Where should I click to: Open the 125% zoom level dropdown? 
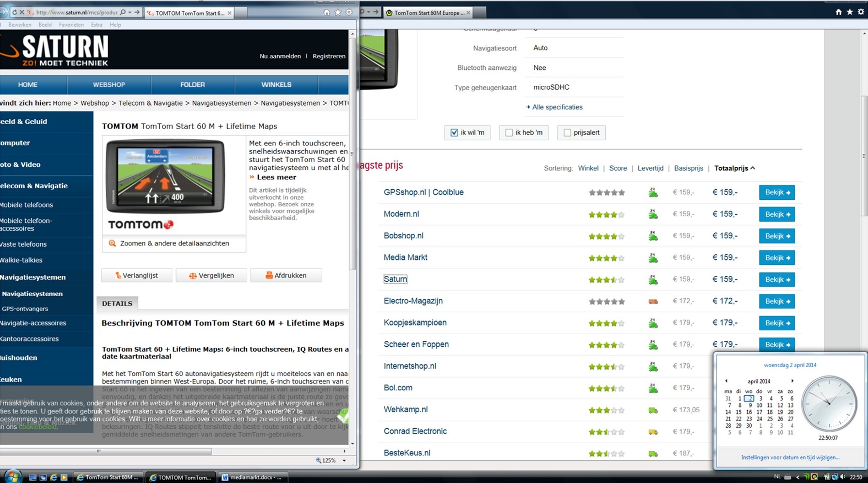pos(344,461)
